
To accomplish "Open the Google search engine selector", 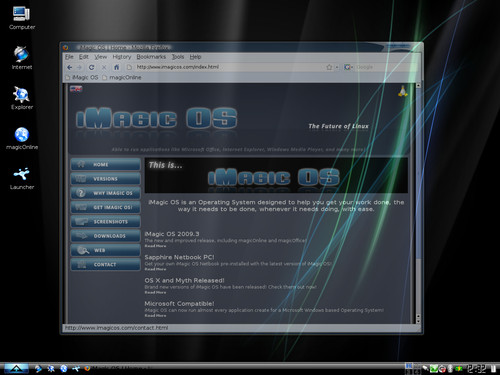I will pos(348,67).
